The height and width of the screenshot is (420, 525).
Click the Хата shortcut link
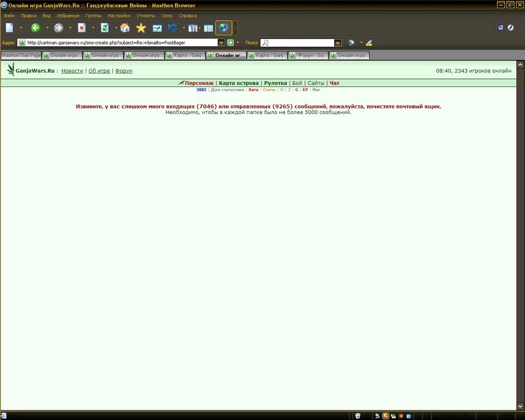(253, 90)
